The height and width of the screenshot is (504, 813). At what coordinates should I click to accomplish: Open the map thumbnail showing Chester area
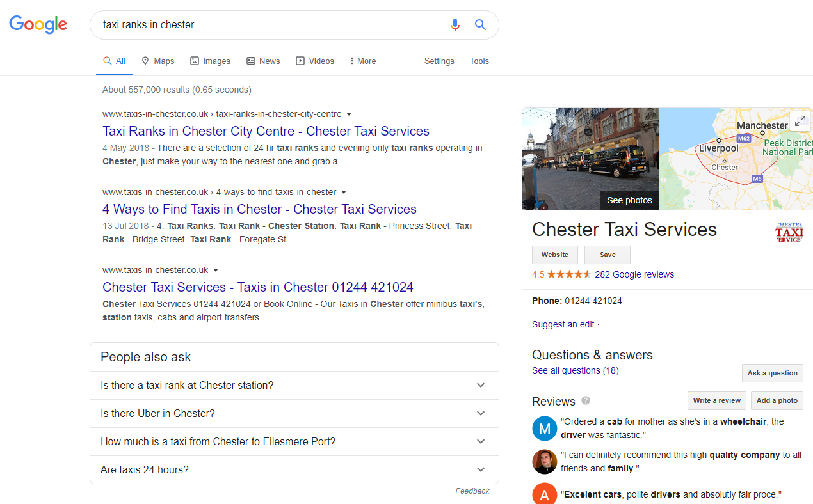coord(736,159)
